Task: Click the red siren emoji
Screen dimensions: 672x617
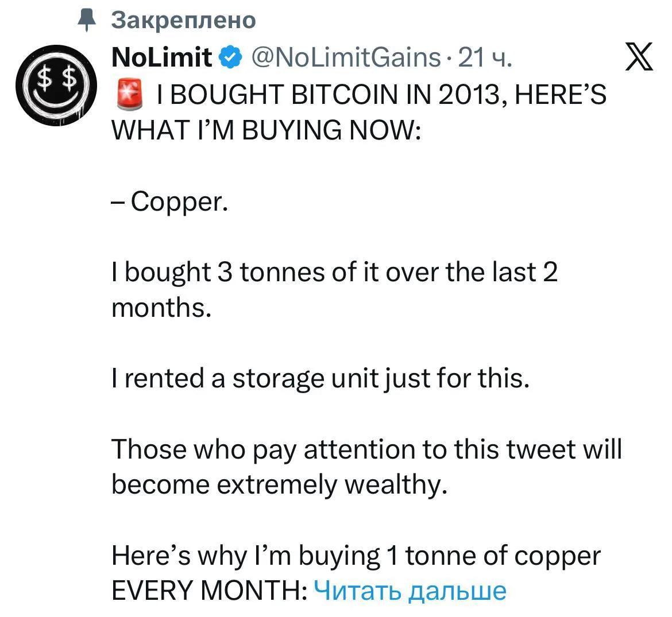Action: click(x=130, y=95)
